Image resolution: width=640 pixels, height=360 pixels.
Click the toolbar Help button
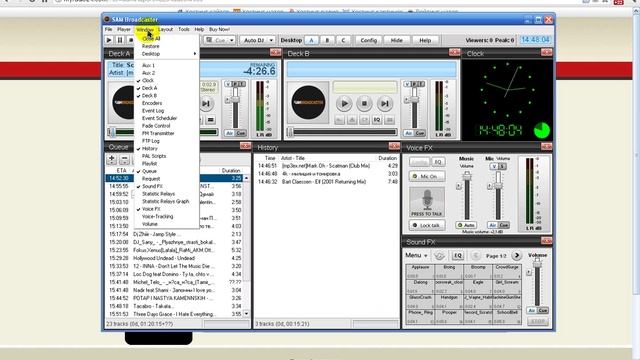tap(425, 40)
